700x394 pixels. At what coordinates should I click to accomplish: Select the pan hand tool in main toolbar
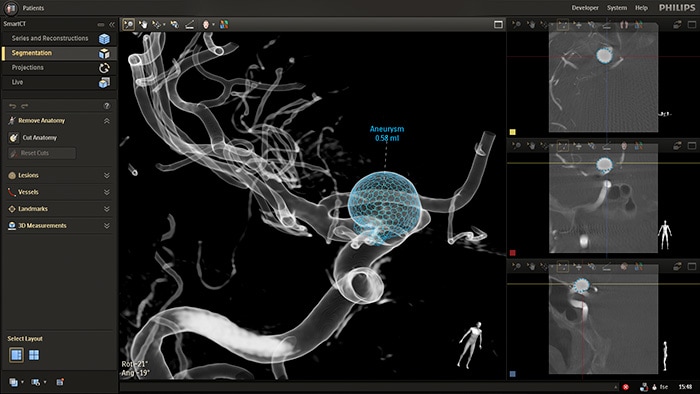coord(143,25)
